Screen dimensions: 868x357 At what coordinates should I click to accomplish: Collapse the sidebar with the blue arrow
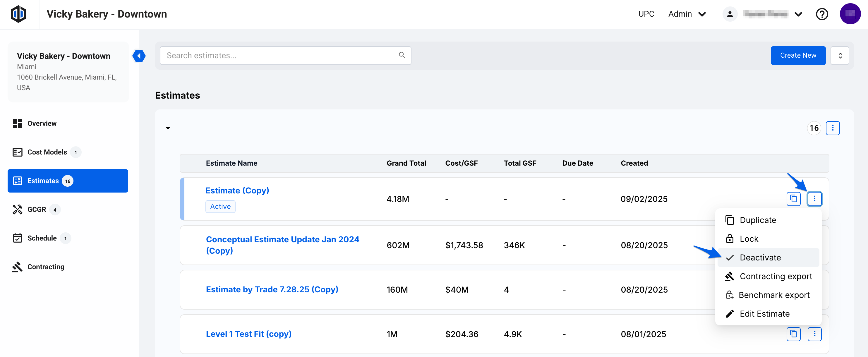click(139, 56)
